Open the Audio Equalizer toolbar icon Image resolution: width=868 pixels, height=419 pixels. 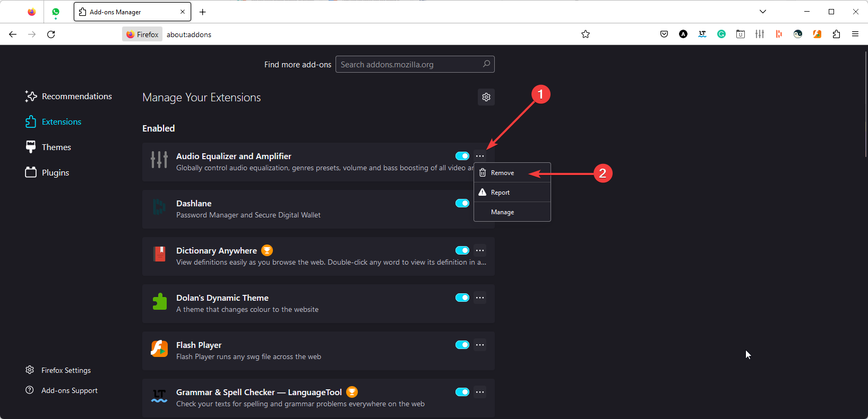[760, 34]
